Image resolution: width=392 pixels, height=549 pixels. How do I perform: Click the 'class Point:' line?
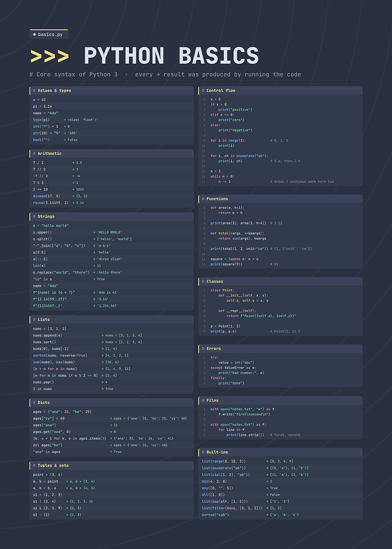(222, 290)
